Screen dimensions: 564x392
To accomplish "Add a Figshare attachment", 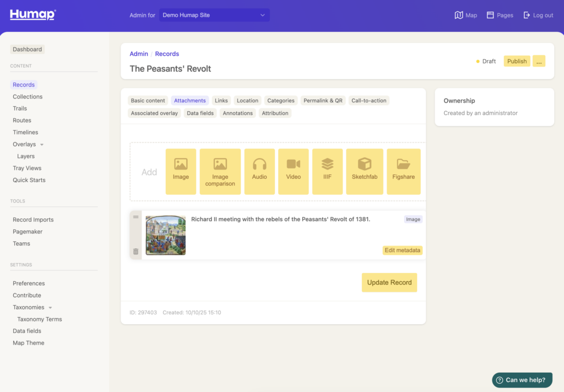I will click(403, 171).
